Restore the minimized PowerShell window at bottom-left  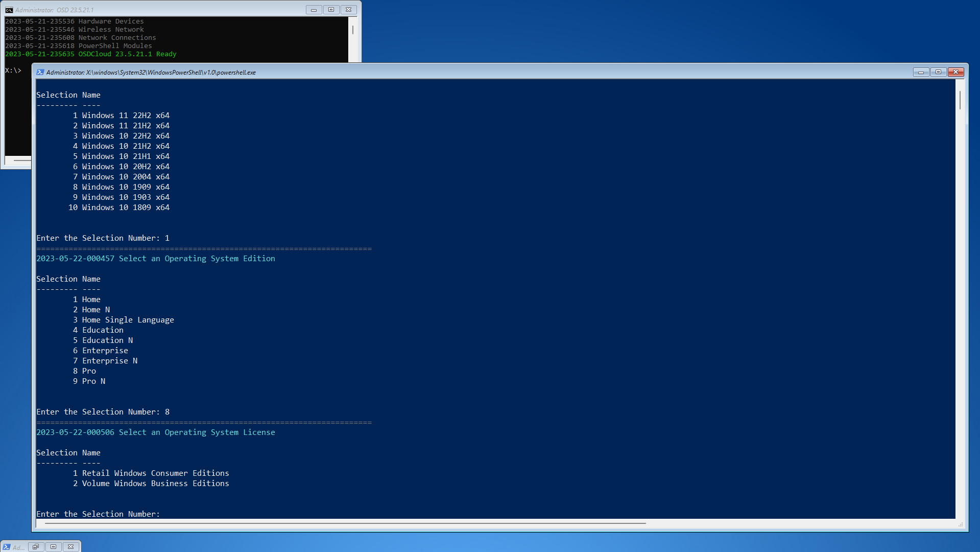point(36,546)
